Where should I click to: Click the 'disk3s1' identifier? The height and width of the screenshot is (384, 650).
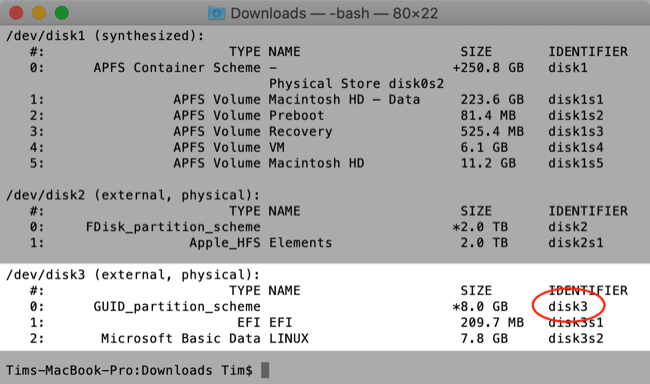click(x=576, y=323)
